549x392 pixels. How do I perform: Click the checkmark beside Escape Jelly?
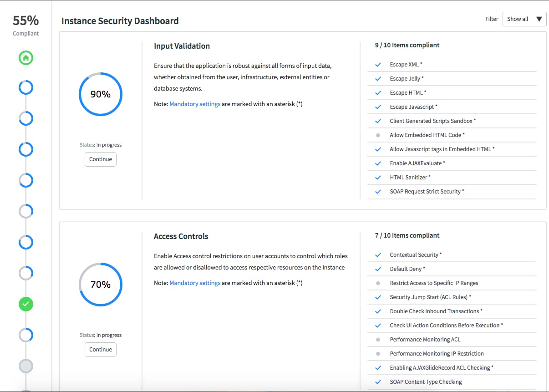coord(378,79)
